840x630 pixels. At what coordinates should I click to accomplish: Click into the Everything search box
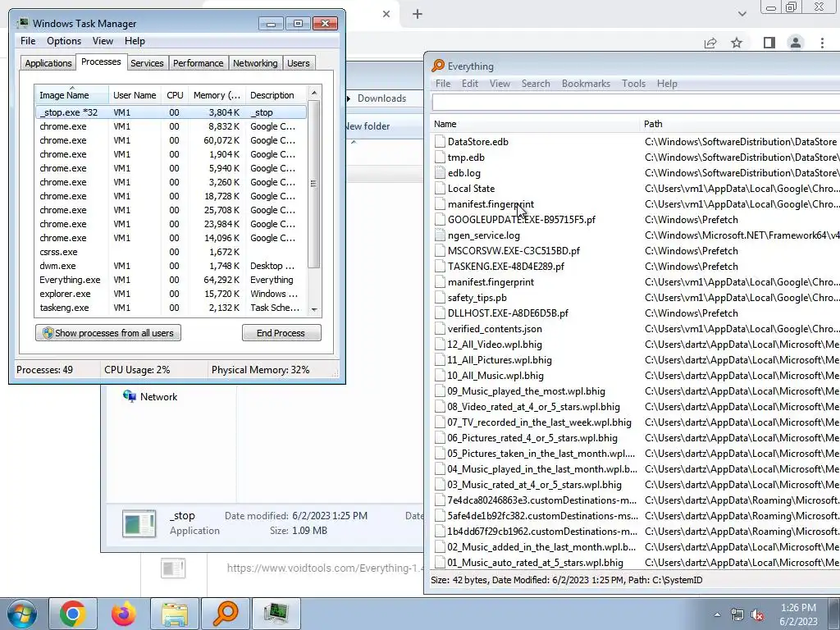(636, 103)
